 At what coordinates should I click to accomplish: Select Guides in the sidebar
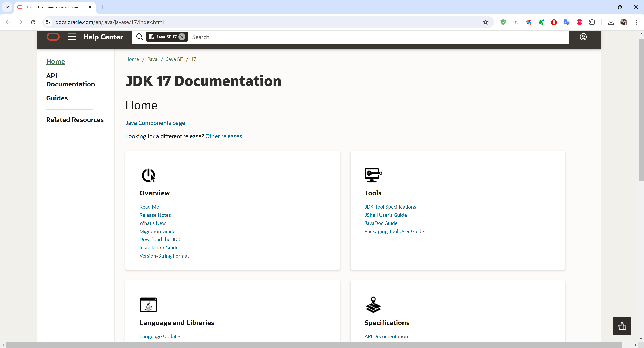click(x=57, y=98)
